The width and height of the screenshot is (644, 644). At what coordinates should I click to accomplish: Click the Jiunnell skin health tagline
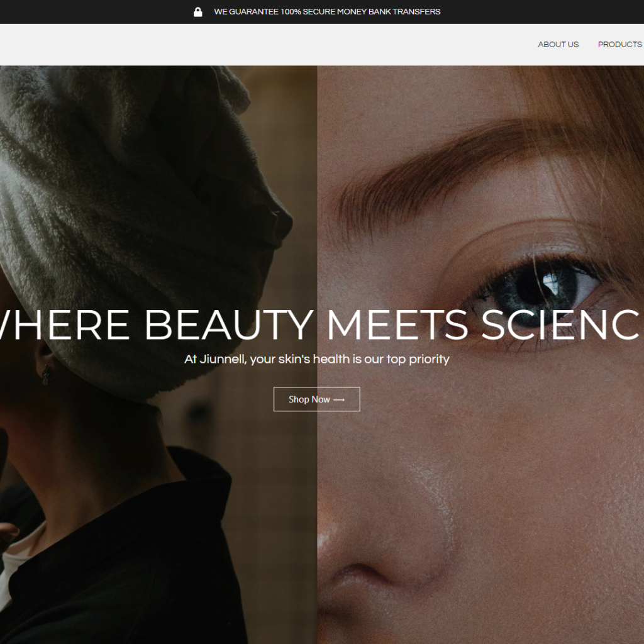317,359
